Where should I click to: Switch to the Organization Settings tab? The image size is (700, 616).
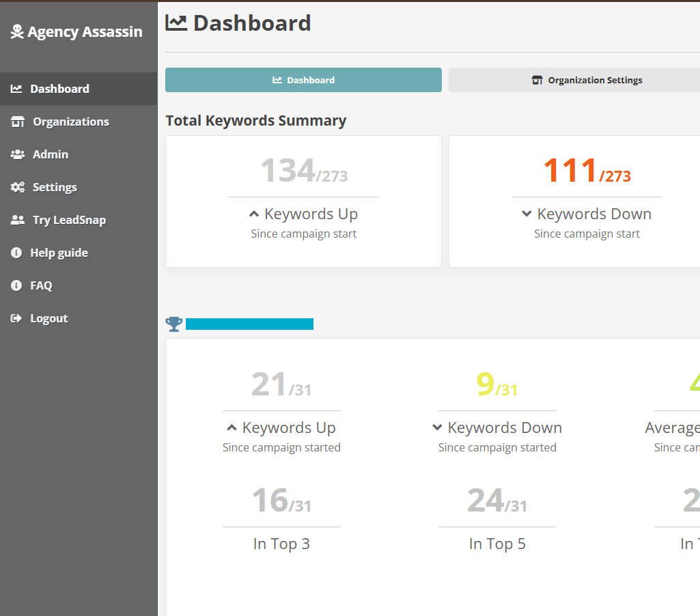(587, 80)
